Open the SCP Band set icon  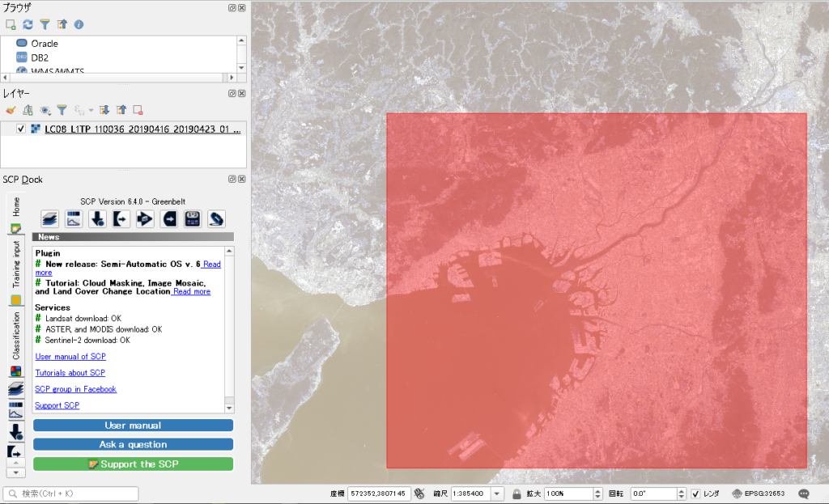50,218
